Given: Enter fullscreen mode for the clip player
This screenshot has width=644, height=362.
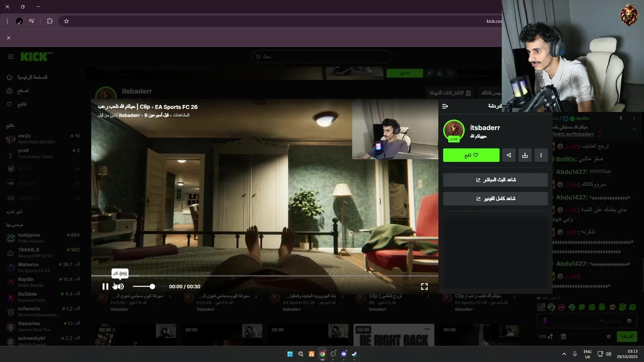Looking at the screenshot, I should 424,287.
